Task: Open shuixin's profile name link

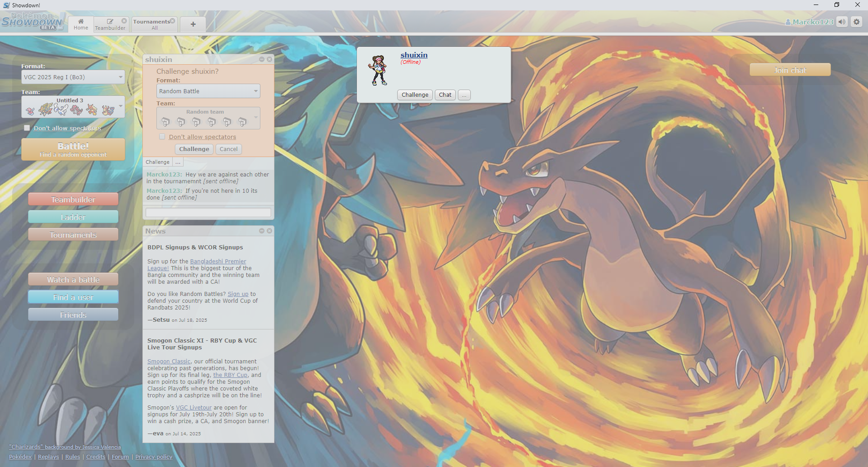Action: tap(414, 55)
